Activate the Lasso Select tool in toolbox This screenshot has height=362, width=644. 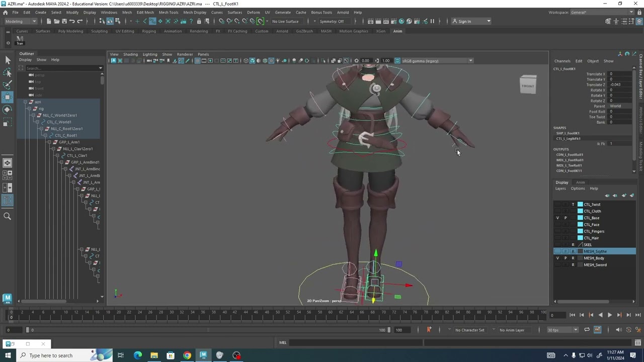pos(8,73)
